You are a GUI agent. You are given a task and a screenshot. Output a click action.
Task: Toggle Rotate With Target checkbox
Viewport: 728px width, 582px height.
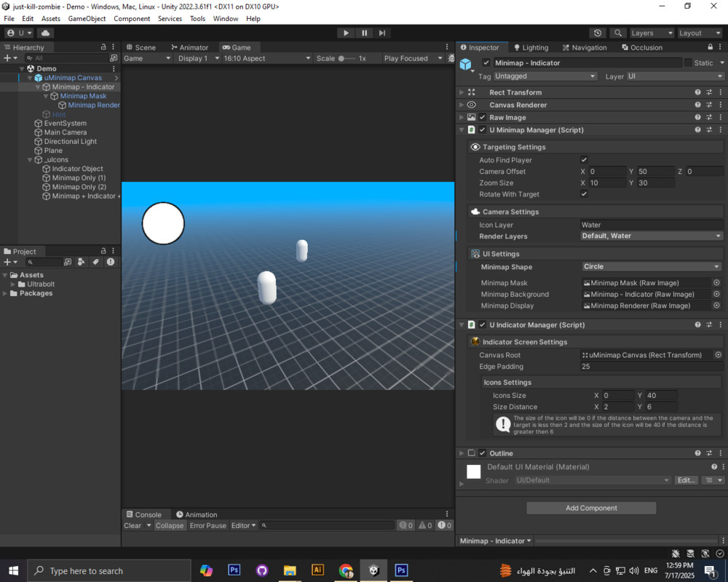click(x=584, y=194)
